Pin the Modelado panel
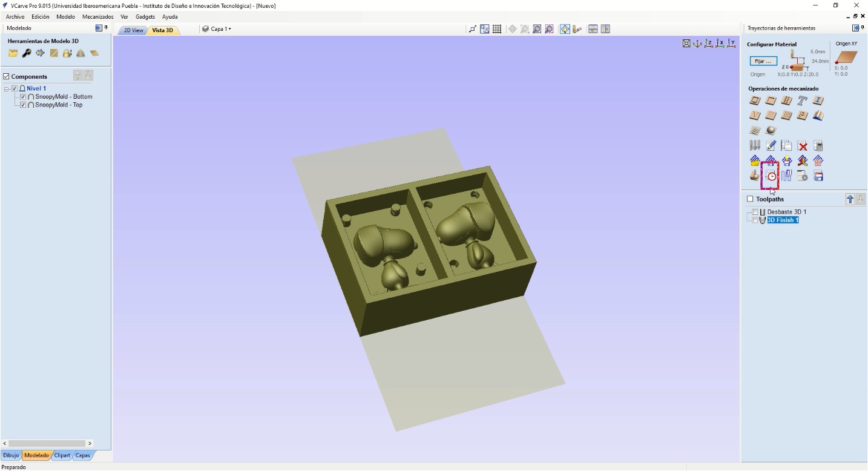 pyautogui.click(x=107, y=27)
